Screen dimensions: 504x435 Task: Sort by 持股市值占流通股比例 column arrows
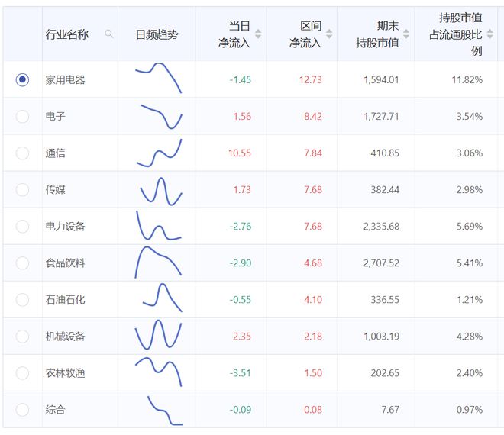pyautogui.click(x=489, y=34)
